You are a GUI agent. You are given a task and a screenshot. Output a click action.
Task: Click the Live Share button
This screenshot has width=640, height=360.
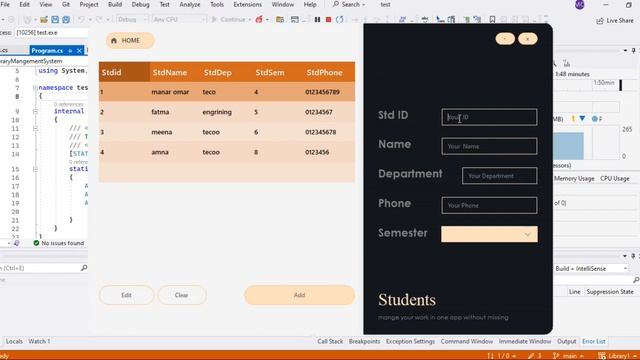pyautogui.click(x=615, y=20)
